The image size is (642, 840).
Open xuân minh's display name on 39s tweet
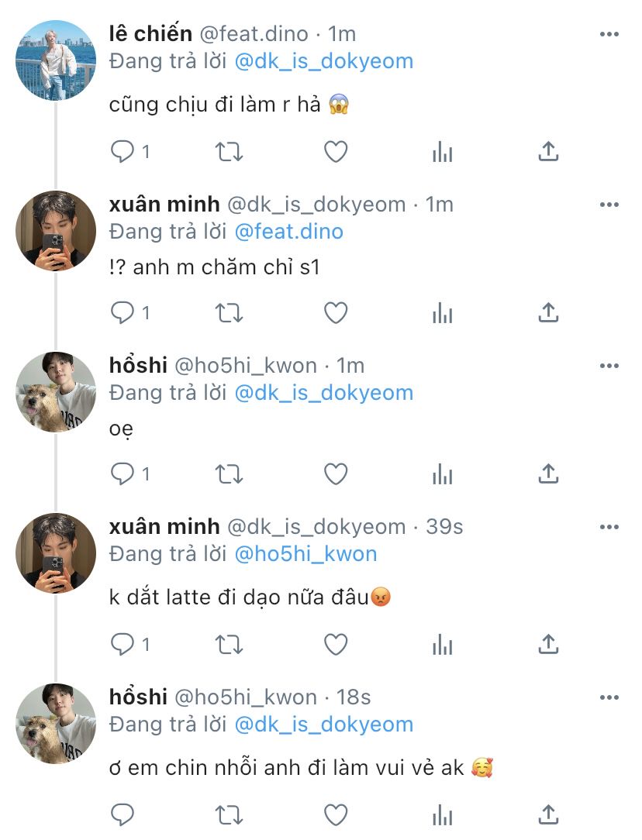(164, 527)
